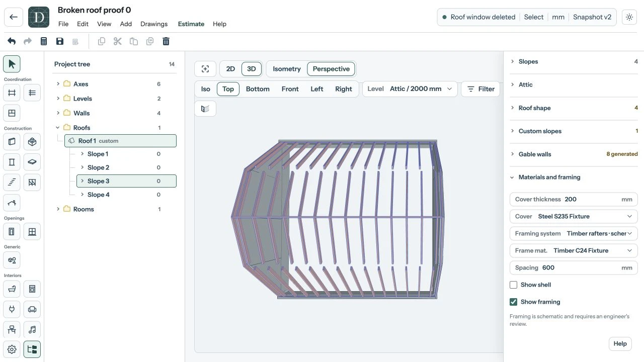Open the calculator icon in toolbar
The height and width of the screenshot is (362, 644).
(x=44, y=41)
